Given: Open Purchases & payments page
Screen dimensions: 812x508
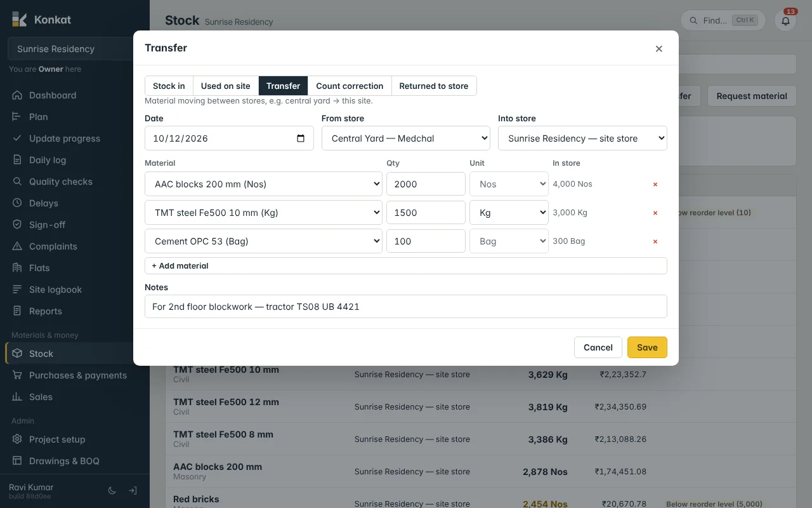Looking at the screenshot, I should pos(75,375).
